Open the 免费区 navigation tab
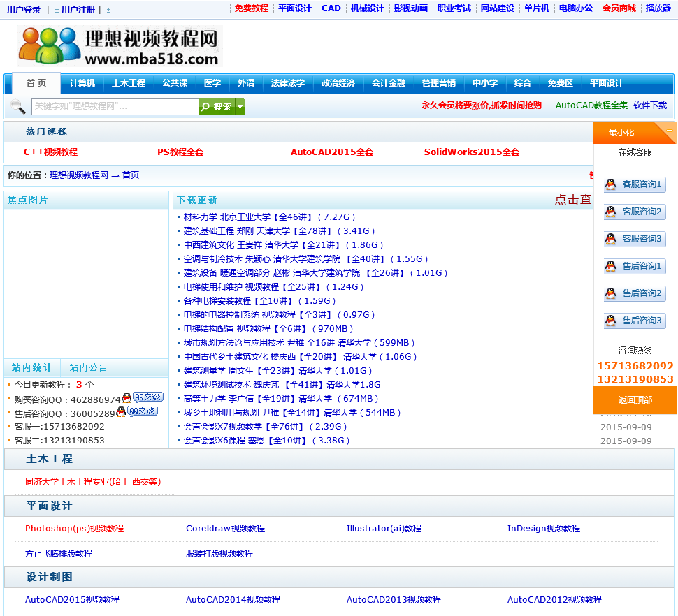The height and width of the screenshot is (616, 678). pyautogui.click(x=560, y=83)
